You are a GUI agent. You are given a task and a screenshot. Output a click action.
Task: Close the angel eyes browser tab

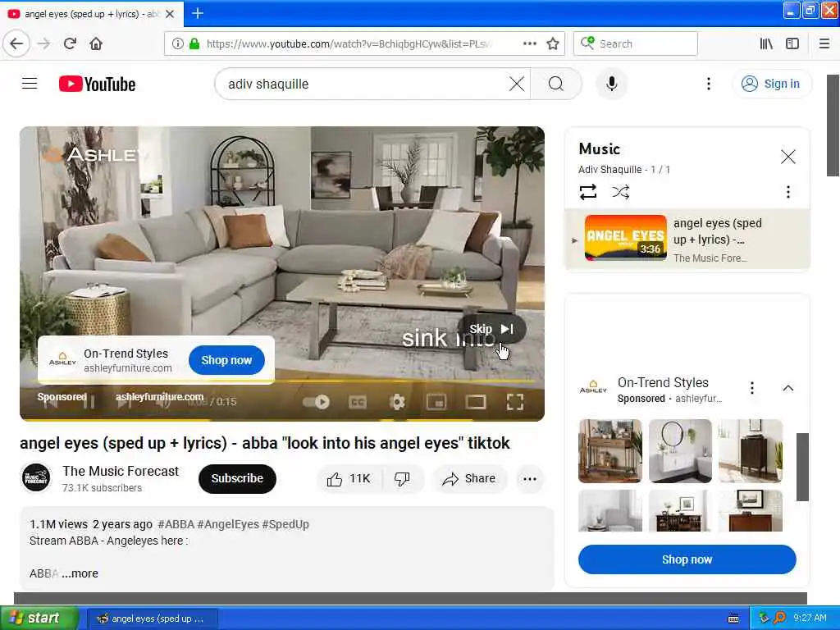pyautogui.click(x=170, y=14)
